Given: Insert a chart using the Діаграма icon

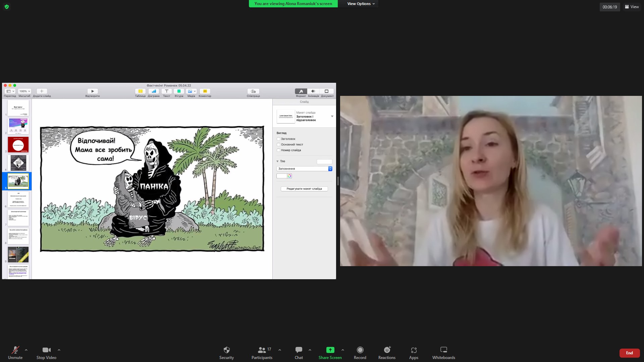Looking at the screenshot, I should pos(154,91).
